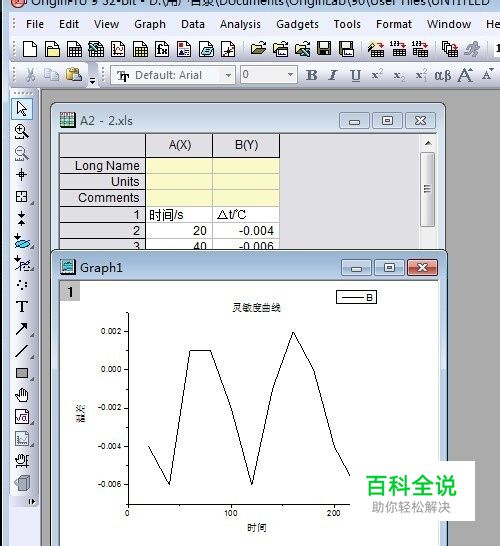The width and height of the screenshot is (500, 546).
Task: Click the legend box labeled B
Action: coord(356,297)
